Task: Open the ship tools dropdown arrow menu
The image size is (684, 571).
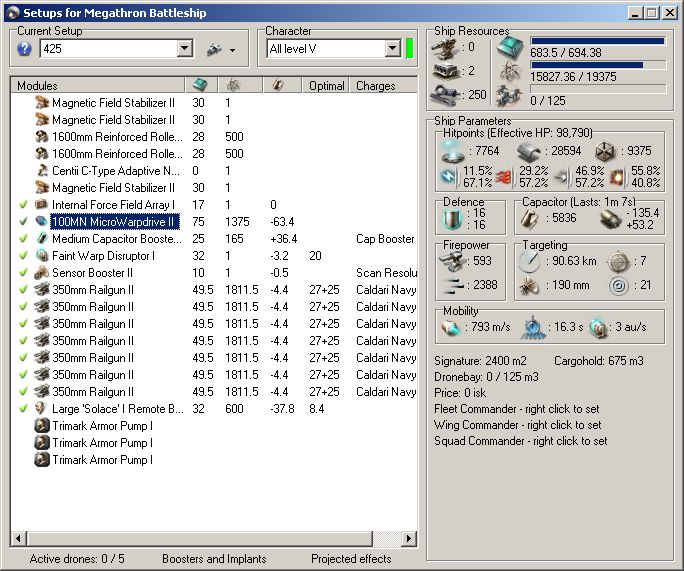Action: pos(232,50)
